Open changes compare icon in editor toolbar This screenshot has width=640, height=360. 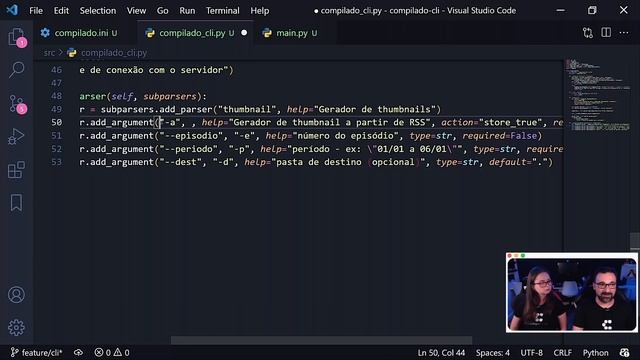[x=588, y=33]
